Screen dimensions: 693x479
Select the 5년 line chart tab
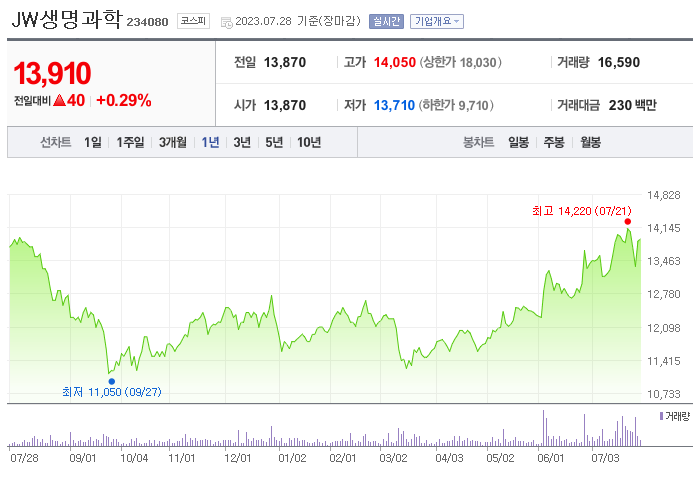(x=274, y=142)
